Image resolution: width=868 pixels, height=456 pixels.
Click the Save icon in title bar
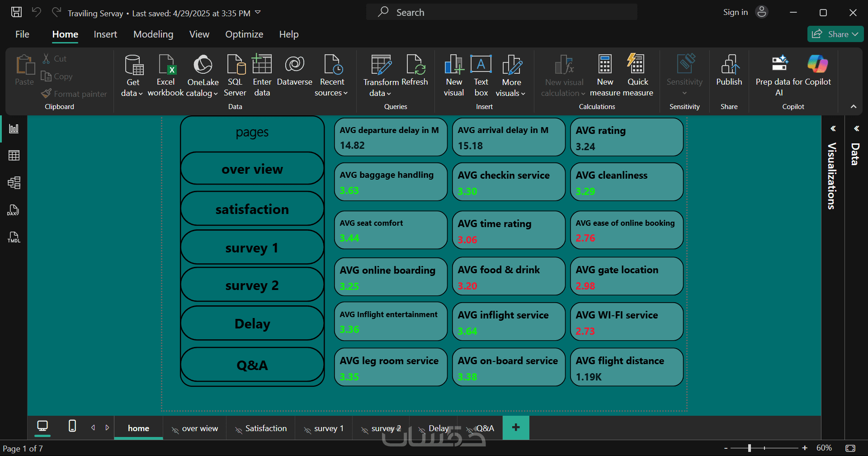click(16, 12)
